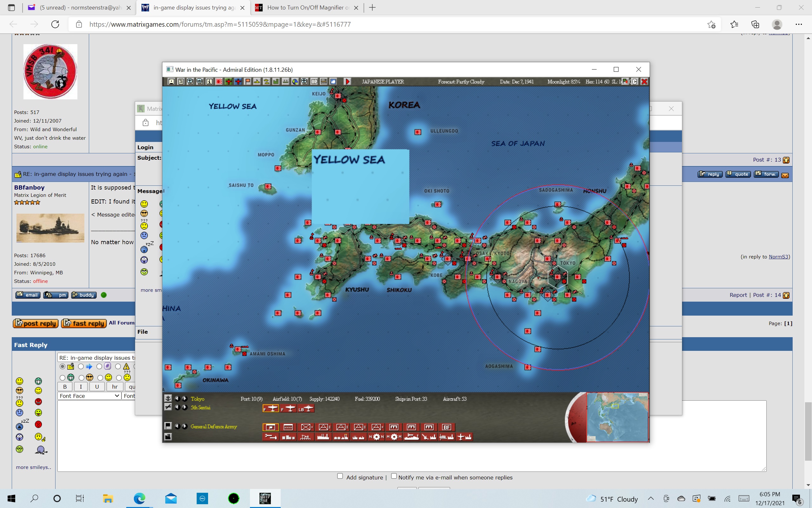This screenshot has height=508, width=812.
Task: Select the hash symbol message icon radio
Action: pos(99,366)
